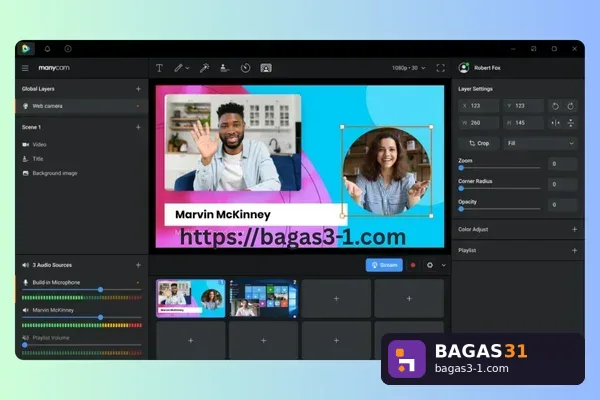Mute the Marvin McKinney audio source

(x=26, y=310)
